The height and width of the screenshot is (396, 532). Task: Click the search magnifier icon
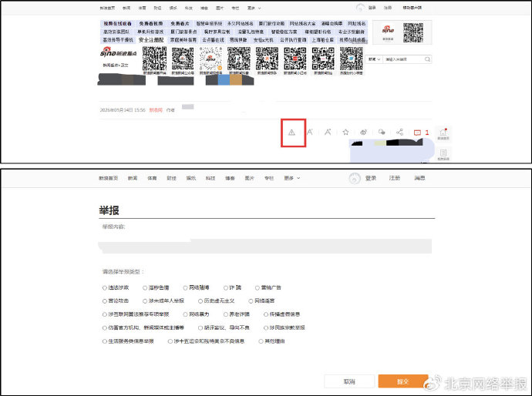click(427, 59)
